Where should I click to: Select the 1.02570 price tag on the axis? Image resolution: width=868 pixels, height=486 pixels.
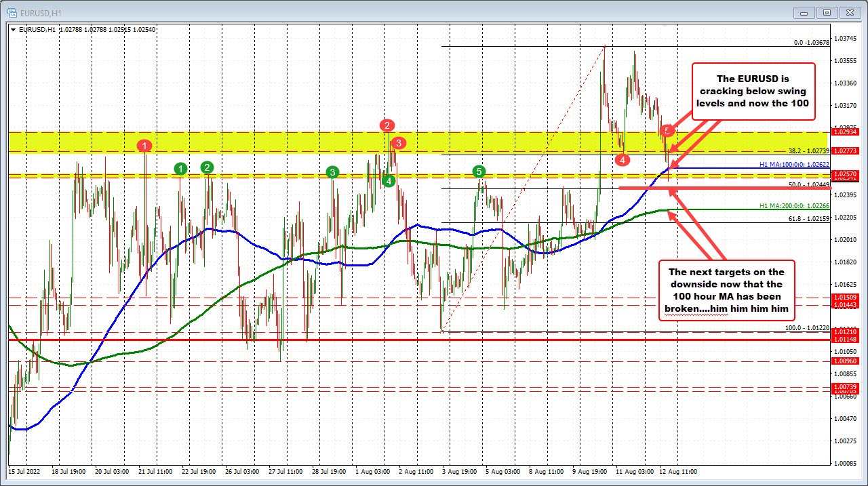(844, 174)
